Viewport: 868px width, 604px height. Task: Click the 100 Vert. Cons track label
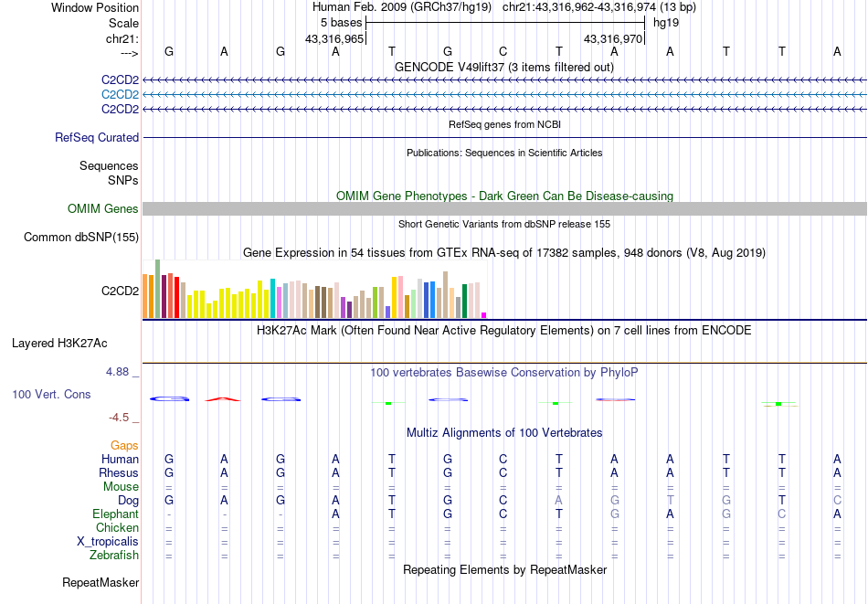coord(51,394)
